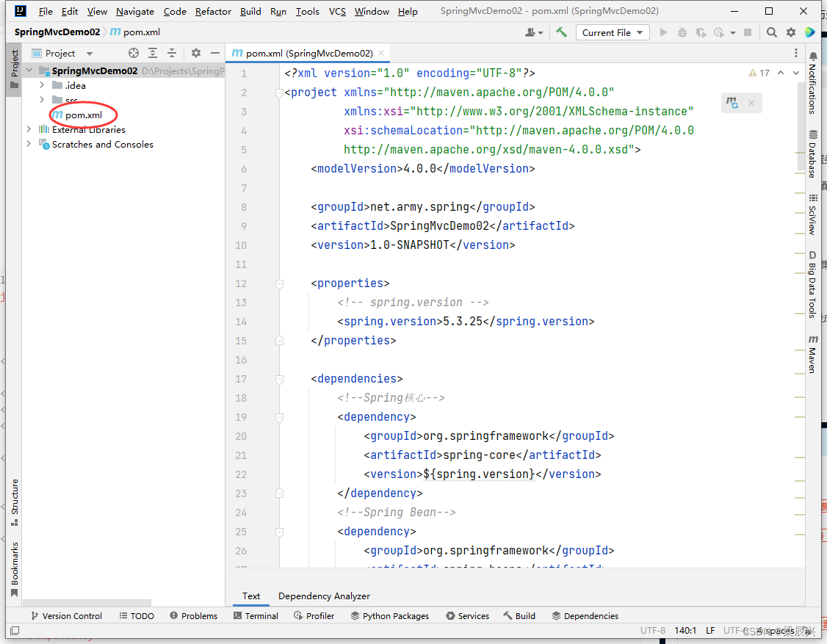
Task: Click the Run play button
Action: pyautogui.click(x=663, y=32)
